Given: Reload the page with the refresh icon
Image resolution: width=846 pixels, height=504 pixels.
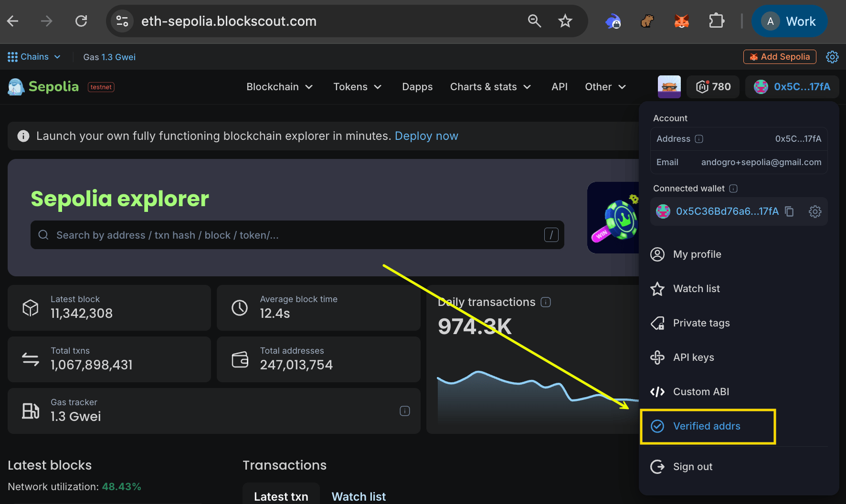Looking at the screenshot, I should pos(81,21).
